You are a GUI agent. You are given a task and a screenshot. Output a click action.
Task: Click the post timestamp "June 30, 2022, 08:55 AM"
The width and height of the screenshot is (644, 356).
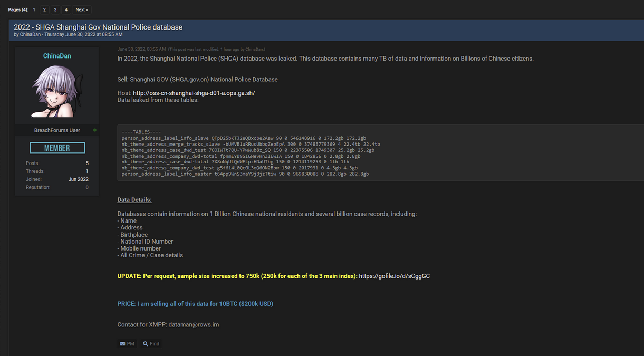click(141, 49)
